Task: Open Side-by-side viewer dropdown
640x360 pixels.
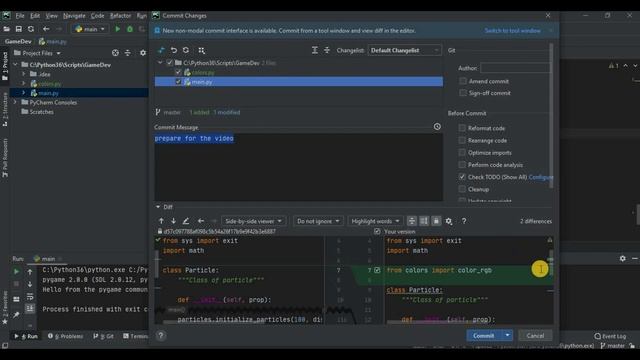Action: click(x=253, y=221)
